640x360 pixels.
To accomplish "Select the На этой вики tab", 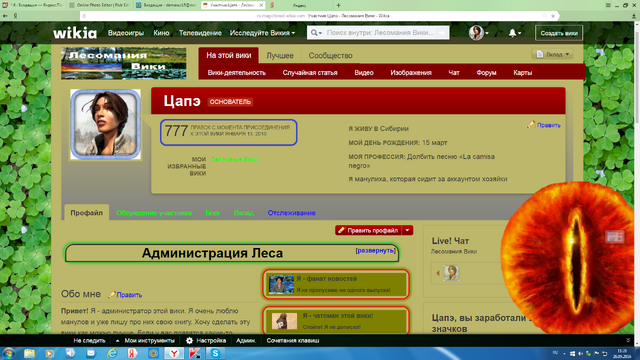I will pyautogui.click(x=229, y=55).
